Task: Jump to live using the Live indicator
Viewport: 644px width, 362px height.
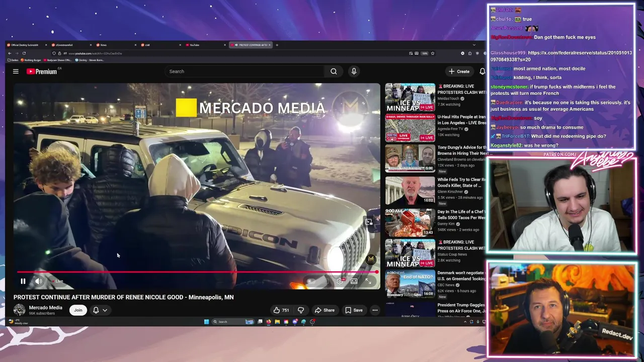Action: 58,281
